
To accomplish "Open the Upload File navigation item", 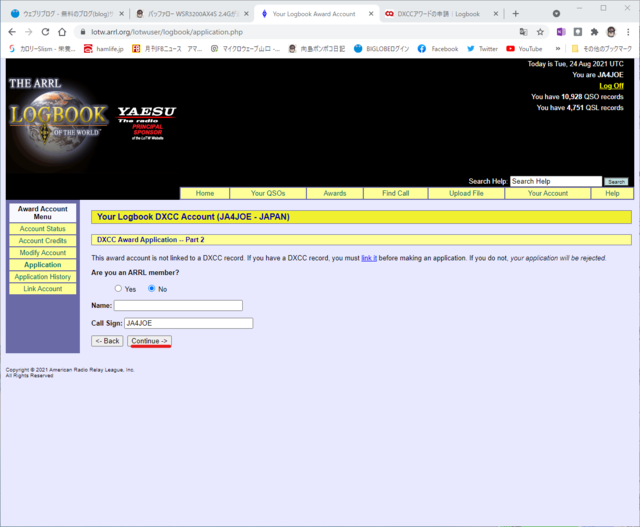I will point(466,193).
